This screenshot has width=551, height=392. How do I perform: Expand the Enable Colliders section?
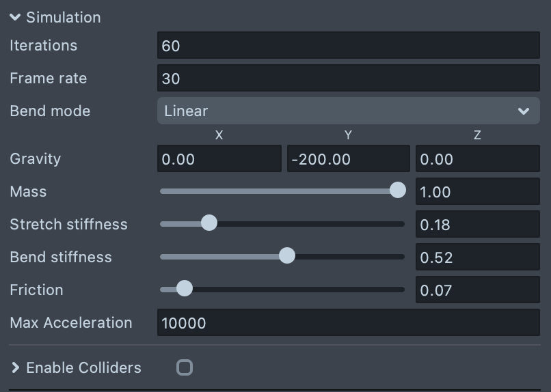pyautogui.click(x=15, y=368)
